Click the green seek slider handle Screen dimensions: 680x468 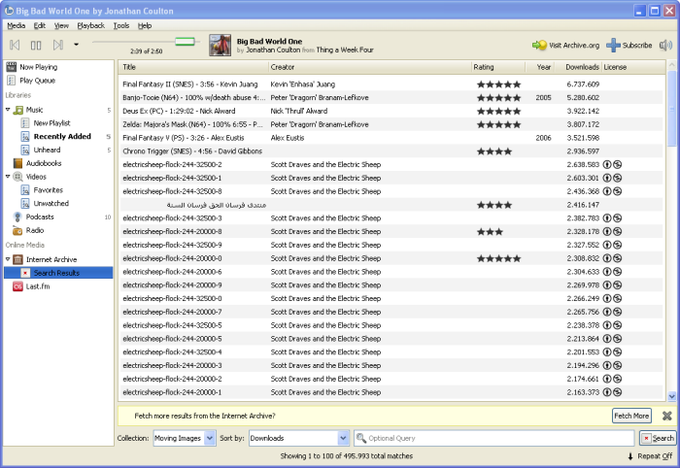(185, 42)
